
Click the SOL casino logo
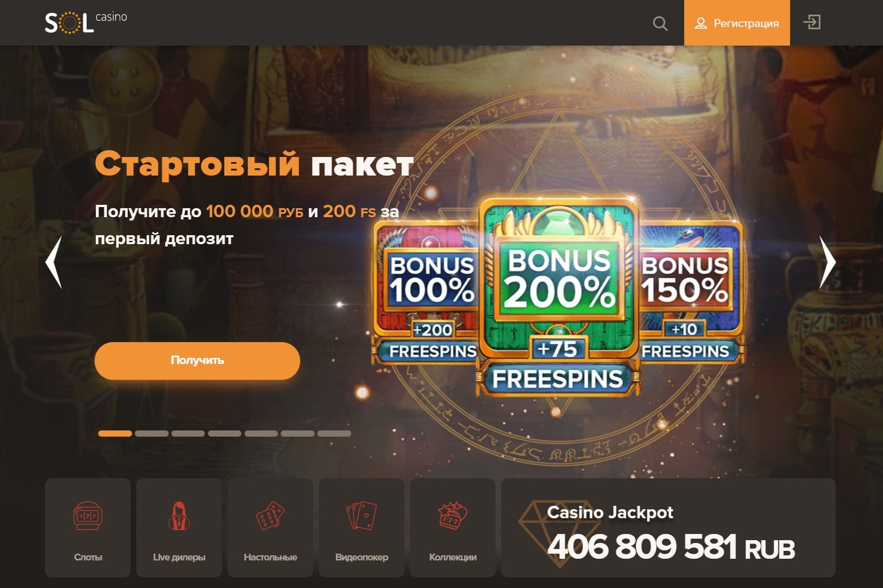[86, 23]
